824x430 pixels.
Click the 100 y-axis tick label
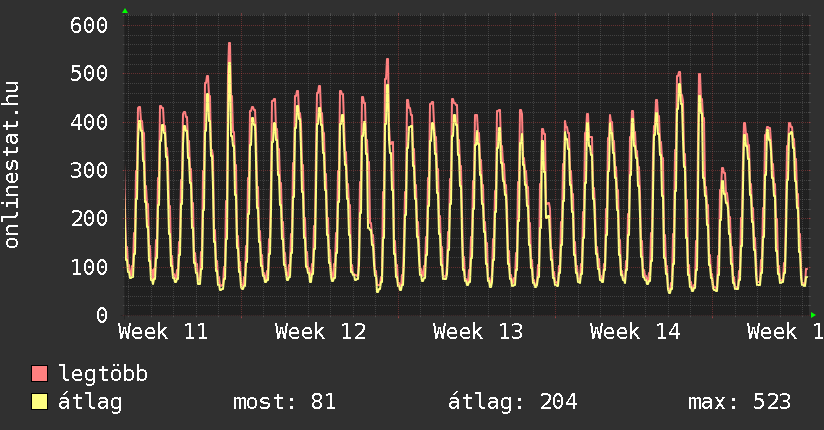[88, 267]
